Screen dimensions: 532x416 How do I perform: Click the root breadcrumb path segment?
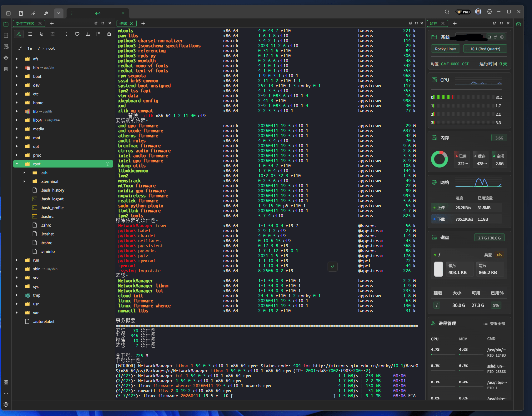click(x=50, y=48)
